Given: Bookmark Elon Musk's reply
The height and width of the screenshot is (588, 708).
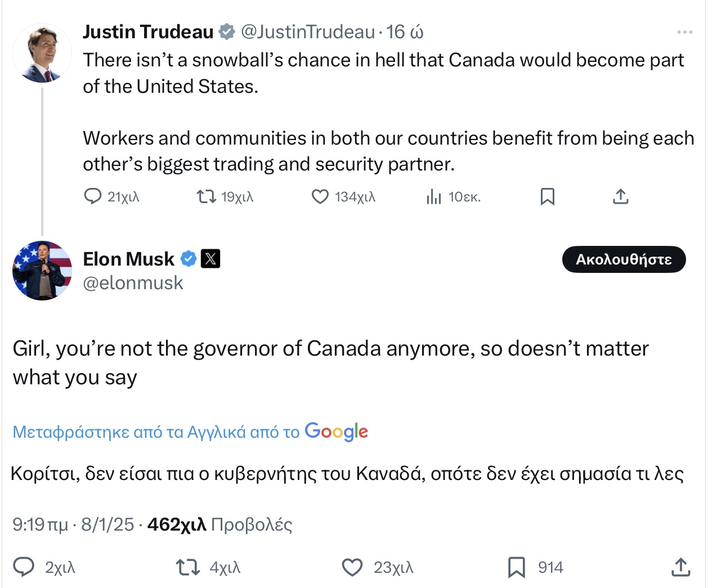Looking at the screenshot, I should coord(516,567).
